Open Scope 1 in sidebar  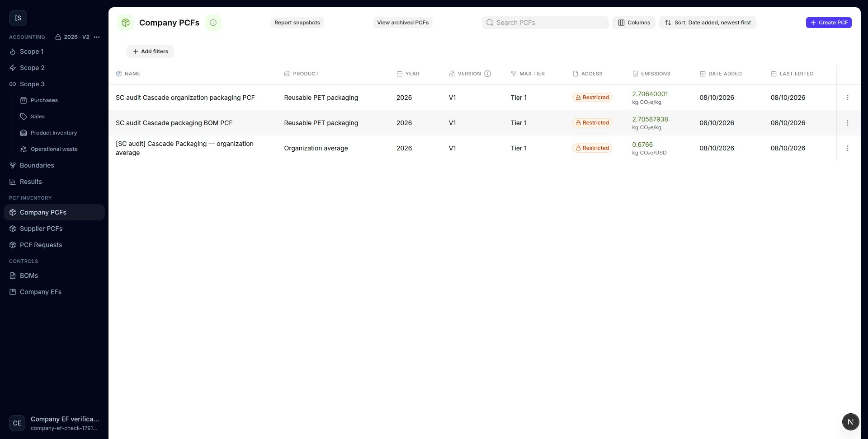click(x=54, y=51)
